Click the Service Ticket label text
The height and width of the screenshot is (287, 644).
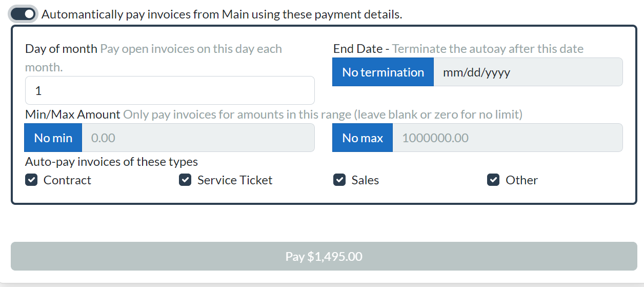point(235,180)
